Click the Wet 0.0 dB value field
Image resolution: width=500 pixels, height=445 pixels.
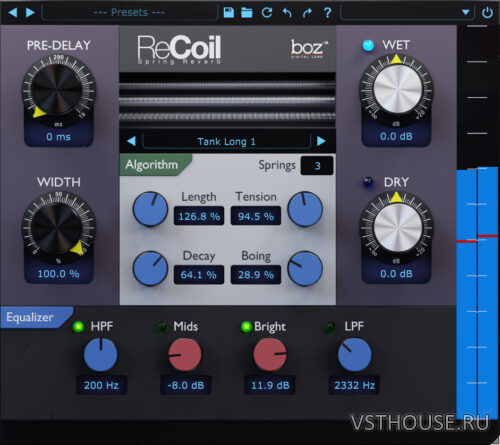[x=396, y=137]
